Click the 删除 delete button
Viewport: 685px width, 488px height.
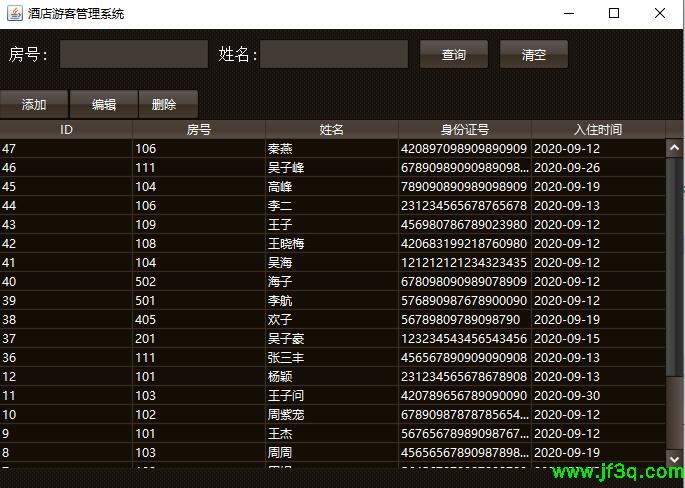click(164, 104)
